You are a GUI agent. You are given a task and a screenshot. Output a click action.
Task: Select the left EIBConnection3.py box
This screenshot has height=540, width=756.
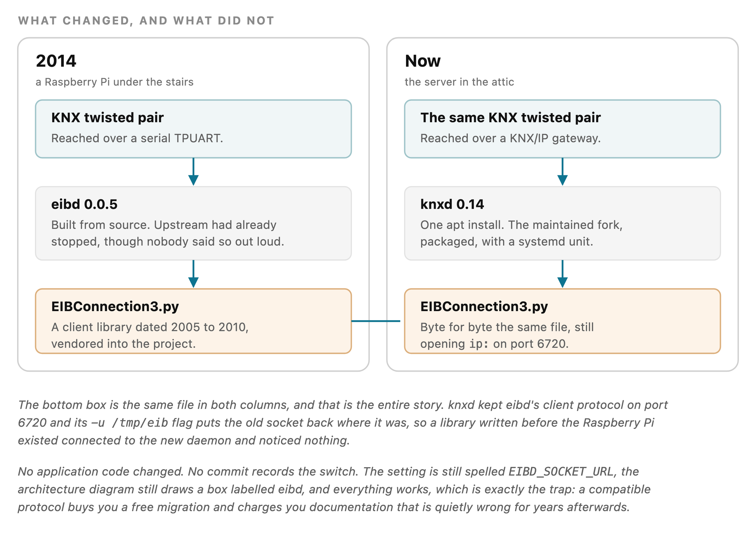193,321
